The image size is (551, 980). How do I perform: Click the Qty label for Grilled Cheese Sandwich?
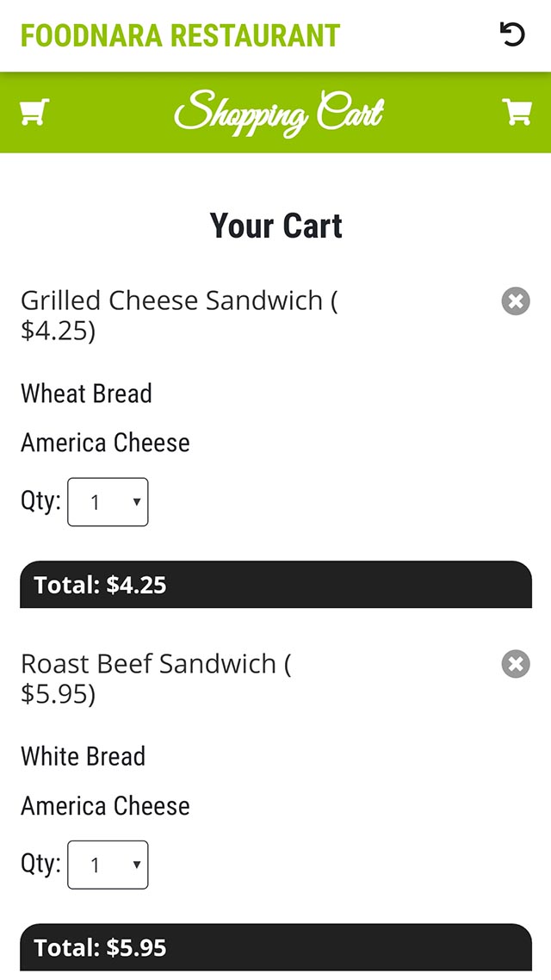pos(40,500)
